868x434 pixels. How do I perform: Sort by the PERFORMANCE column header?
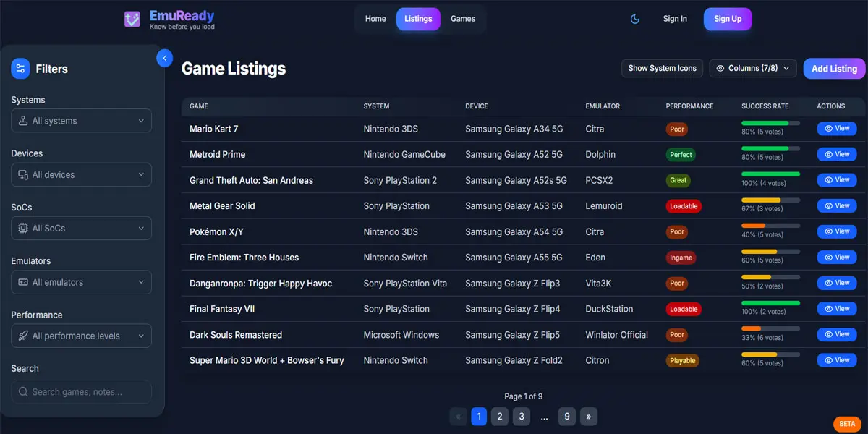(689, 106)
